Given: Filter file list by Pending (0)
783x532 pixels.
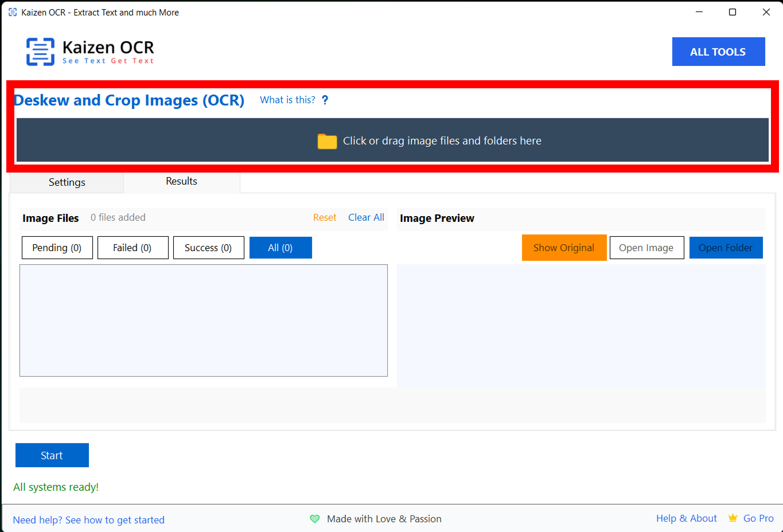Looking at the screenshot, I should pyautogui.click(x=57, y=248).
